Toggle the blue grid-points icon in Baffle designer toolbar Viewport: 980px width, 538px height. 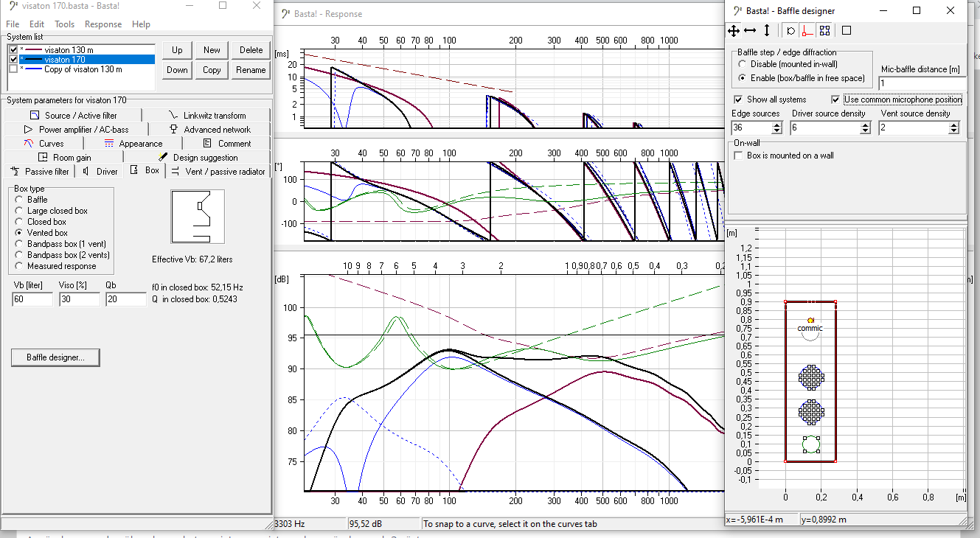[824, 31]
